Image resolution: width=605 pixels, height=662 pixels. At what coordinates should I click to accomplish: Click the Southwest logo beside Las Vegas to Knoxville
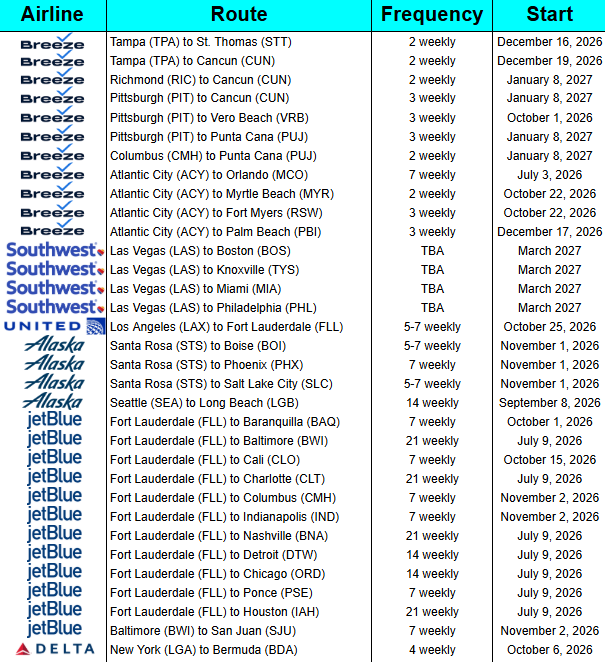55,269
